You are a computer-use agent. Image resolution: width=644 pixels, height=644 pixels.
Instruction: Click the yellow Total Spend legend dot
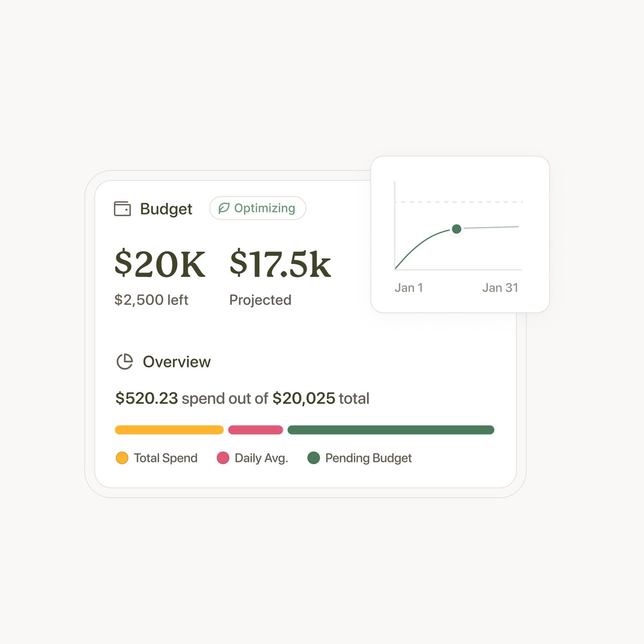(x=122, y=458)
